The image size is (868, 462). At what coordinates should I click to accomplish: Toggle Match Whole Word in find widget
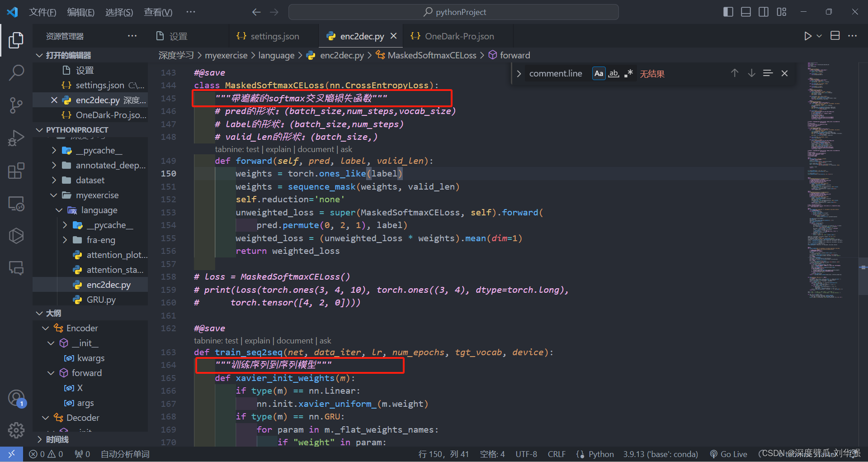click(x=613, y=73)
